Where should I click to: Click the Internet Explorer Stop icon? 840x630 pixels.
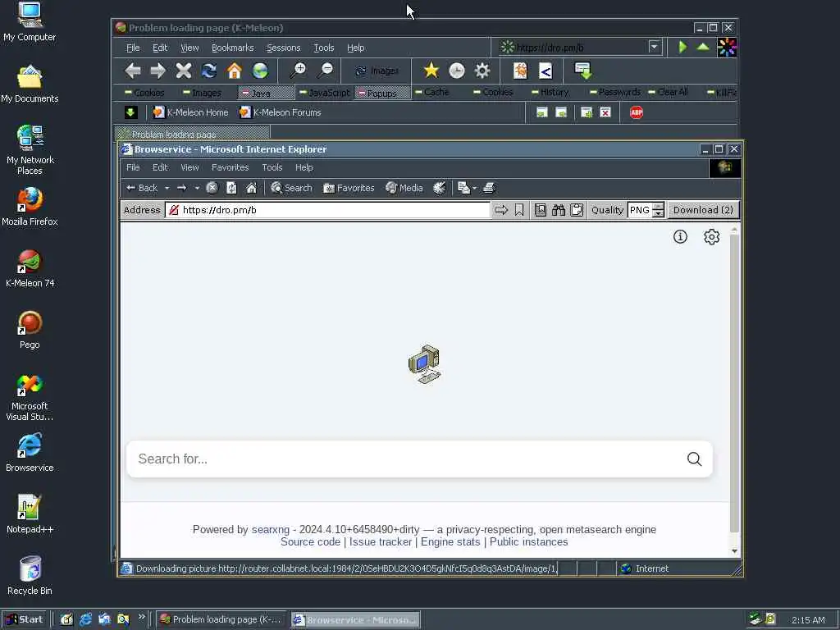tap(212, 188)
